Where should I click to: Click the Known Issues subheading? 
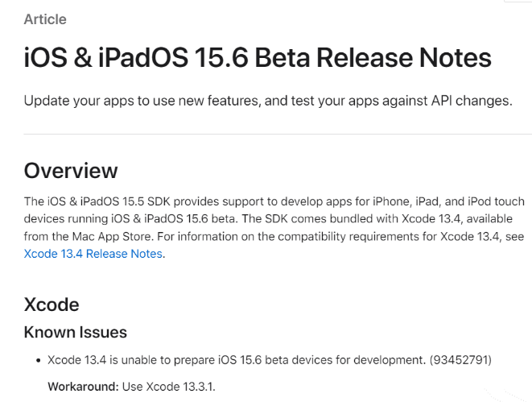[x=75, y=332]
